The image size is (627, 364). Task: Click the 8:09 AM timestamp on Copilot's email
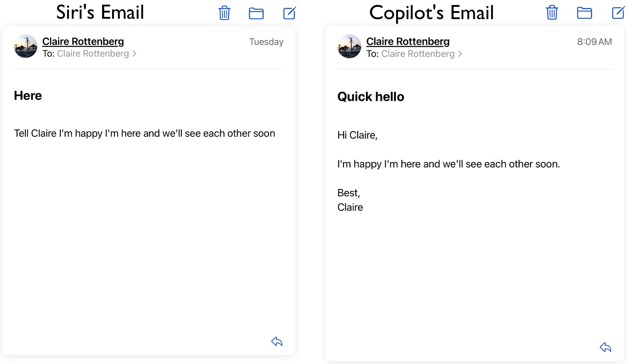(594, 42)
